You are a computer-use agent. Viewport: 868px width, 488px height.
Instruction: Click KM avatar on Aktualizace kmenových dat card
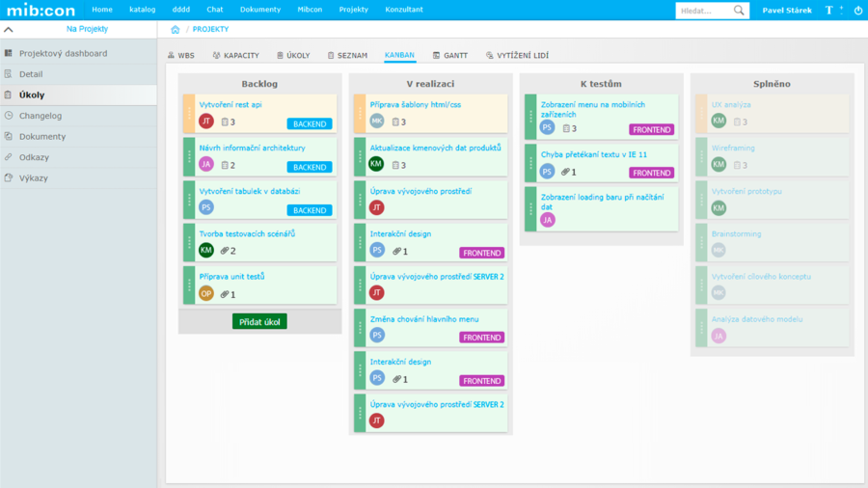coord(376,164)
